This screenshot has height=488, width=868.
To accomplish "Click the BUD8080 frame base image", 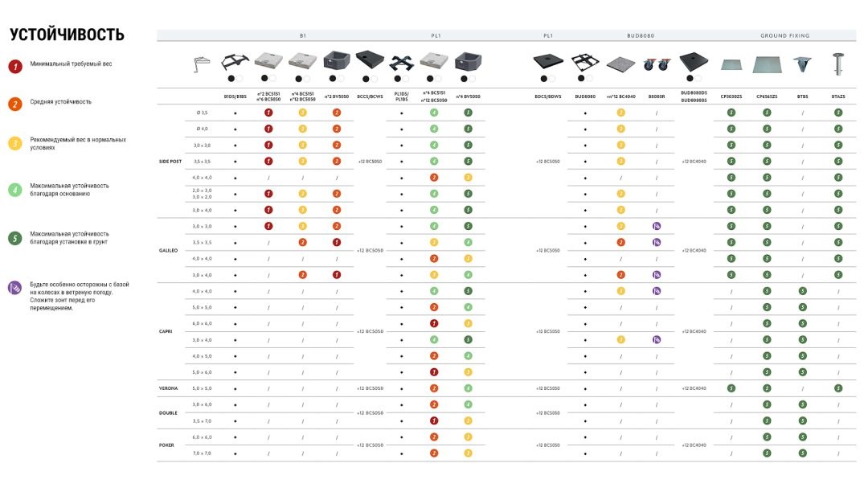I will point(584,62).
